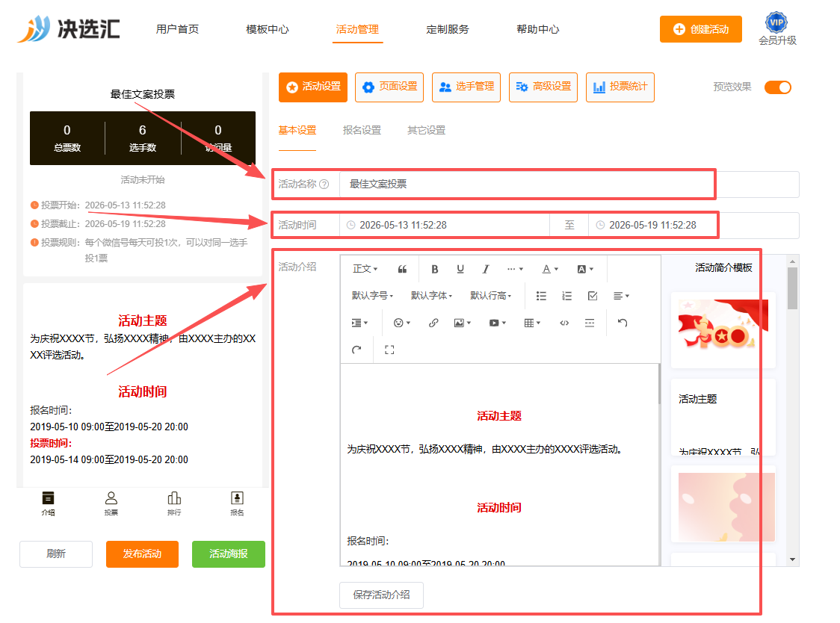Insert a to-do checklist
This screenshot has height=623, width=840.
(x=593, y=296)
